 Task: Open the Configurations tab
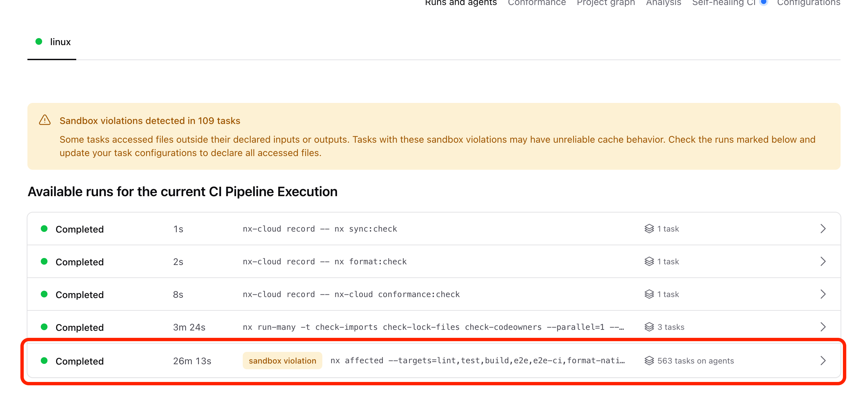pos(809,3)
